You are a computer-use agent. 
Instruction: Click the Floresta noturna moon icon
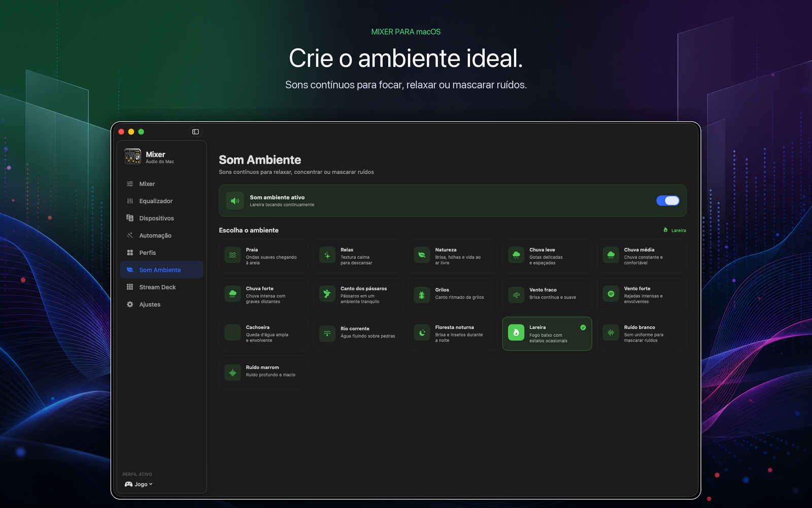coord(422,333)
